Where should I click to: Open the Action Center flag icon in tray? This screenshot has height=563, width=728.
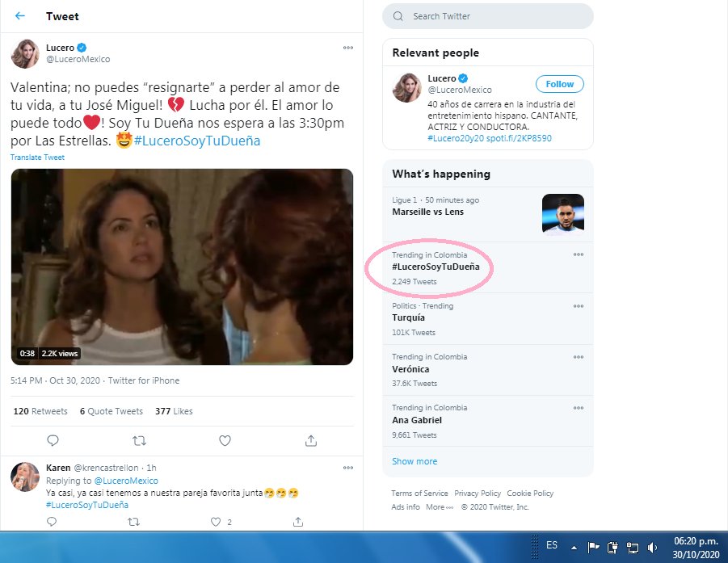click(593, 548)
